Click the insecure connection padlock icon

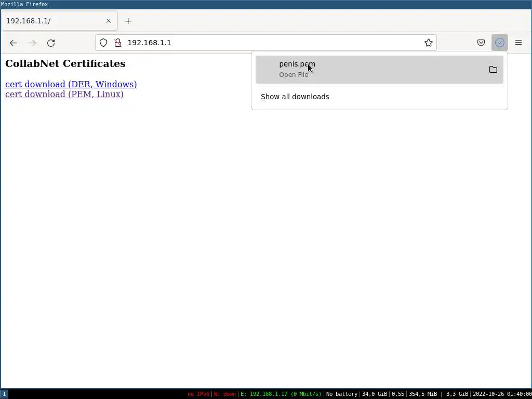(x=118, y=43)
